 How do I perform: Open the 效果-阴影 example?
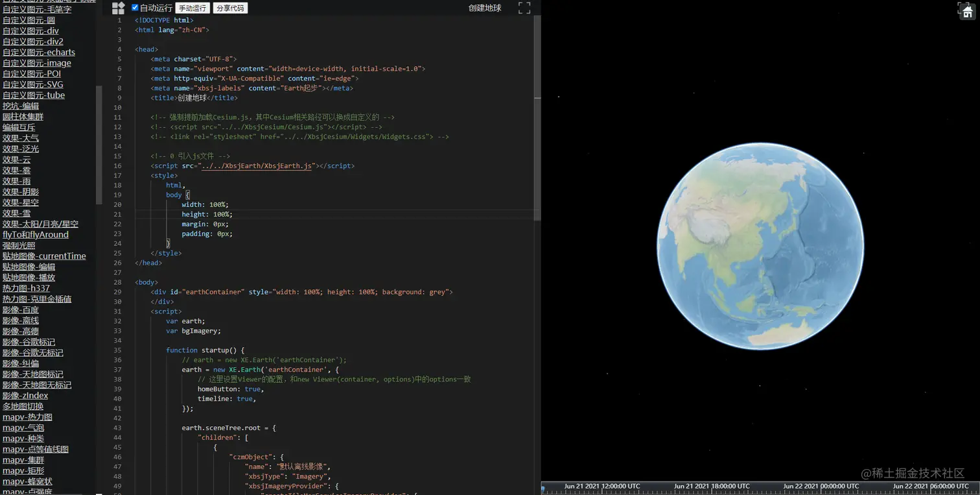(21, 191)
